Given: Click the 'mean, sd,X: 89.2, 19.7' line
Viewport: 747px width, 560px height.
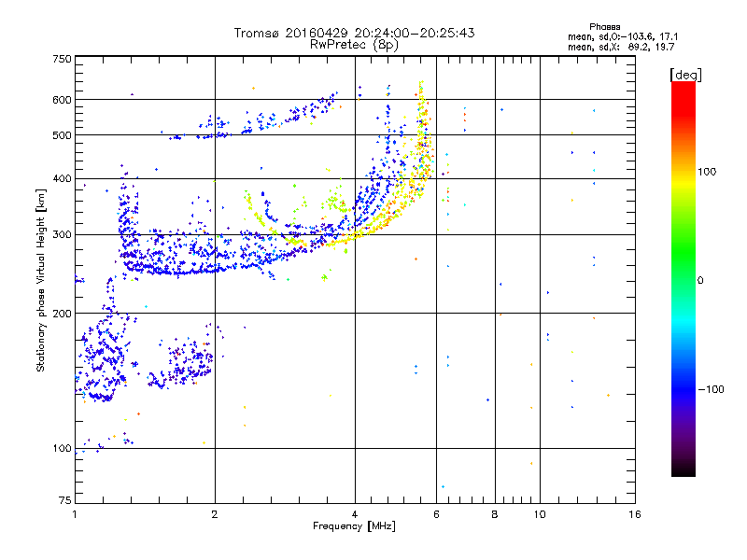Looking at the screenshot, I should point(621,48).
